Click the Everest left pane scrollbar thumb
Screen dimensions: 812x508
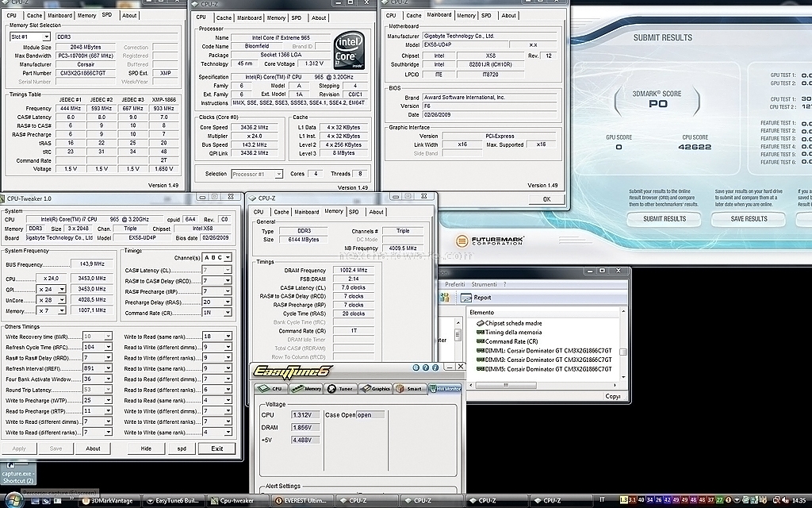[458, 335]
